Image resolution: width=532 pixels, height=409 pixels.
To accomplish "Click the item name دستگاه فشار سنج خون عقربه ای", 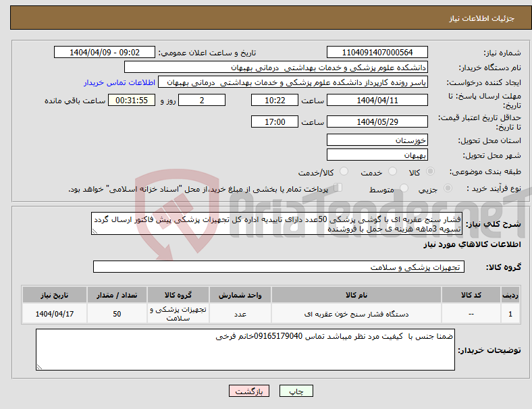I will coord(356,314).
